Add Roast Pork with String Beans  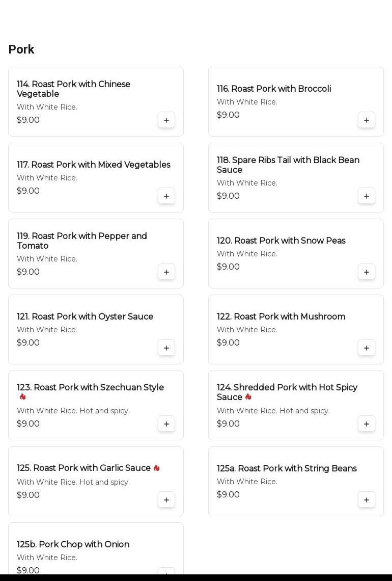(367, 500)
